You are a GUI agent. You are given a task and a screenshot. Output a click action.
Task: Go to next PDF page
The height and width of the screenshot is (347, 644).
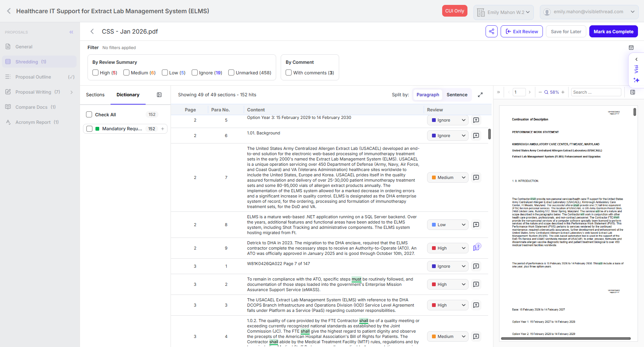(530, 92)
